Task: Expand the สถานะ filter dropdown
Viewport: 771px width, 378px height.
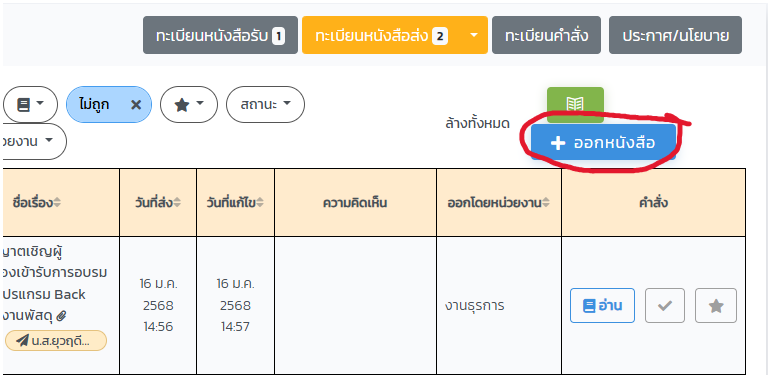Action: (x=266, y=105)
